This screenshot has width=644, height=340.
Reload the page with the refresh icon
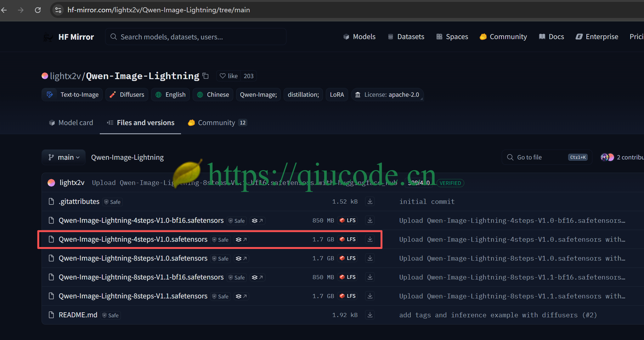point(38,10)
